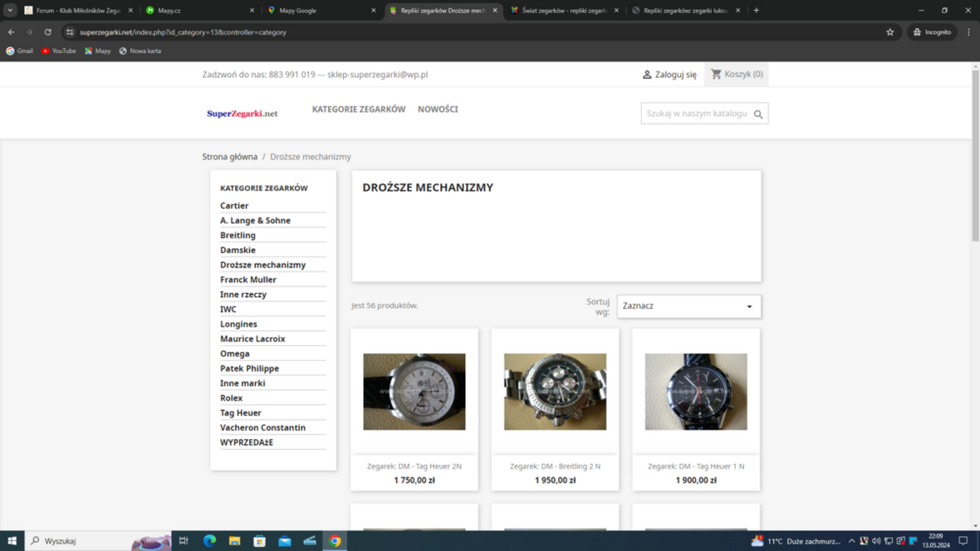Switch to the Mapy Google tab
The image size is (980, 551).
(320, 10)
